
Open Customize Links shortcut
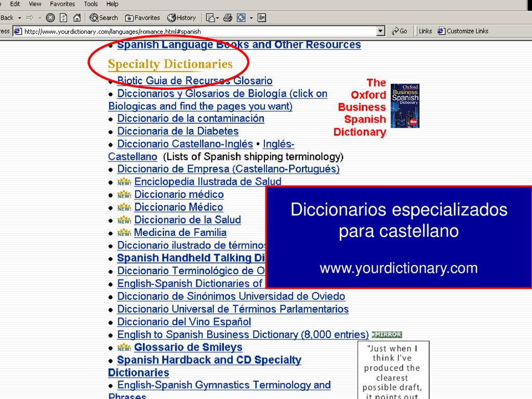tap(463, 31)
